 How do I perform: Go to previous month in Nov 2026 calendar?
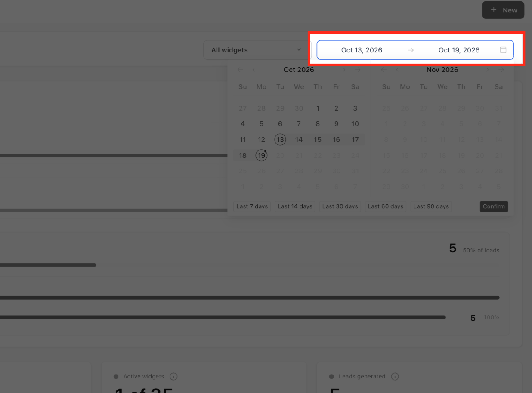(398, 70)
